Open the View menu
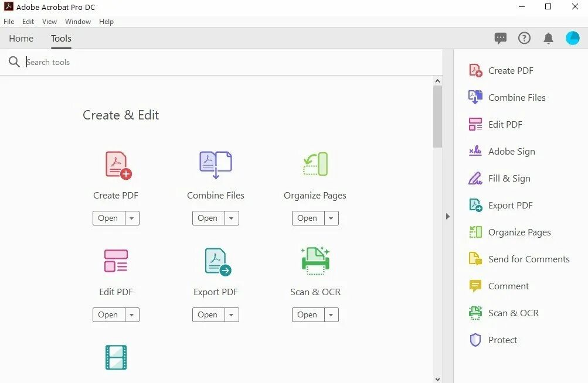This screenshot has width=588, height=383. (49, 21)
